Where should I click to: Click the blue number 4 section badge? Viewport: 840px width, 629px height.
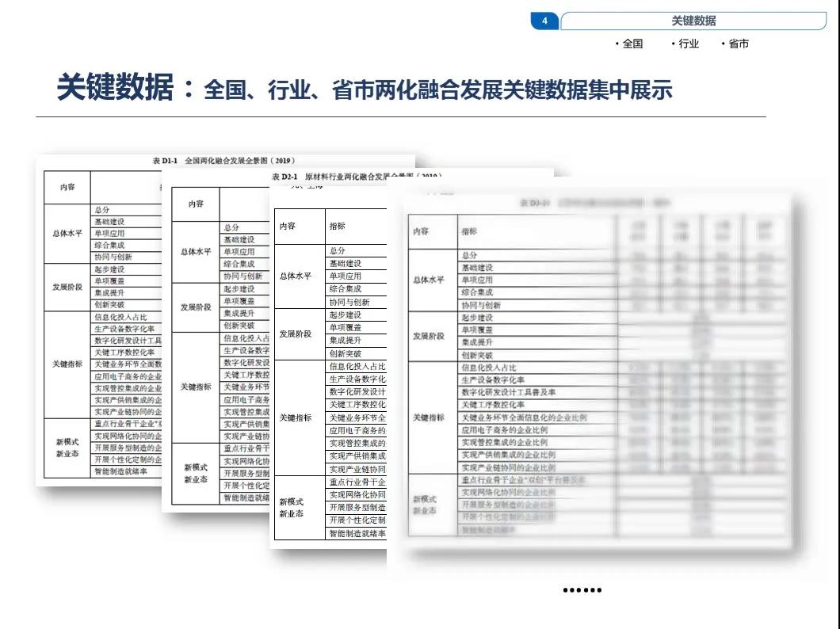click(x=544, y=21)
